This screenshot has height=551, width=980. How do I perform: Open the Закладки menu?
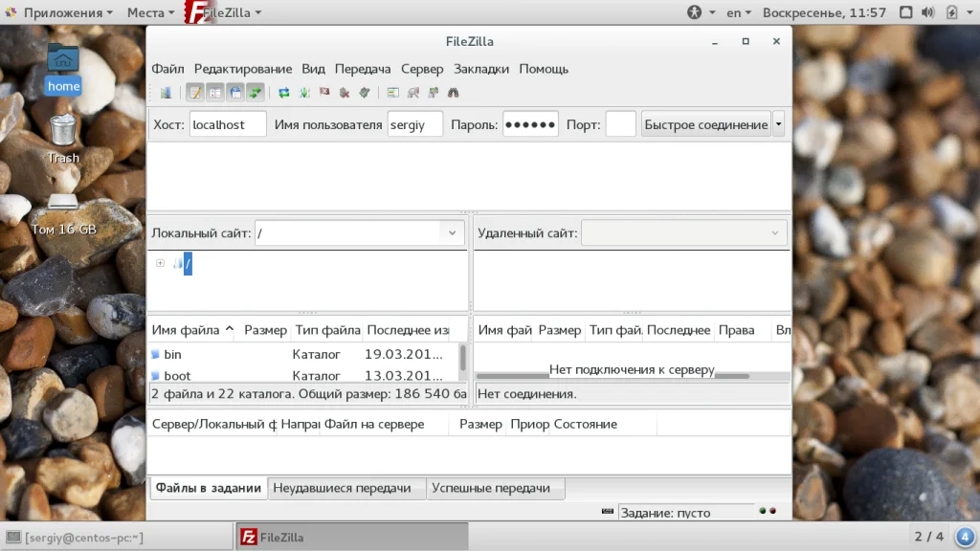point(481,69)
